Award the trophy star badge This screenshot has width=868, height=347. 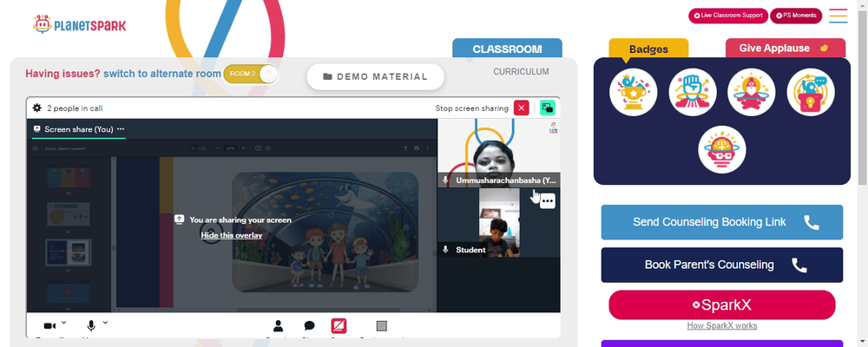pos(634,92)
